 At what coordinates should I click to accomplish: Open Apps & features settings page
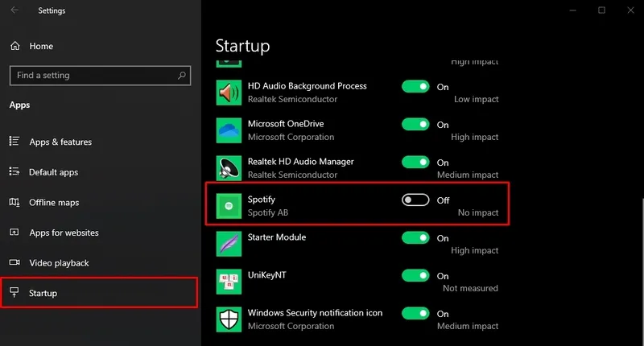point(60,142)
